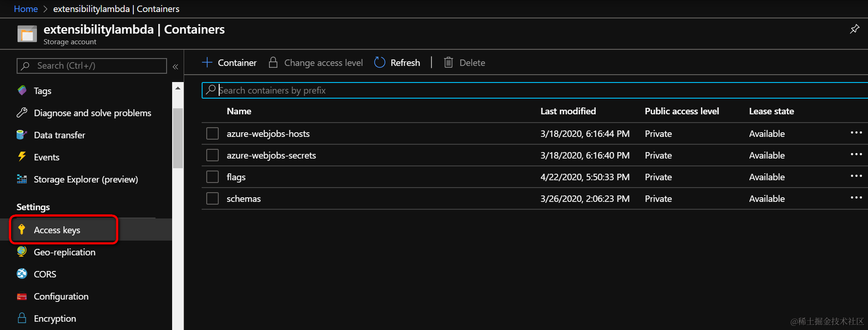Screen dimensions: 868x330
Task: Open Storage Explorer (preview)
Action: tap(86, 179)
